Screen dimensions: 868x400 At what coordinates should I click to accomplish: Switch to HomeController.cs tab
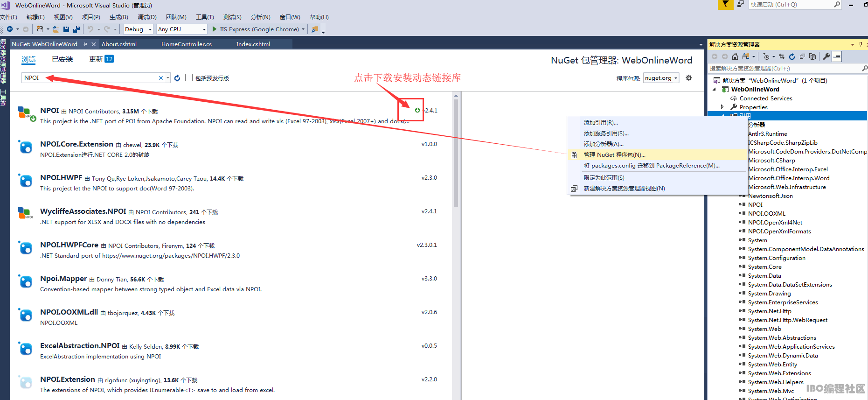tap(187, 44)
